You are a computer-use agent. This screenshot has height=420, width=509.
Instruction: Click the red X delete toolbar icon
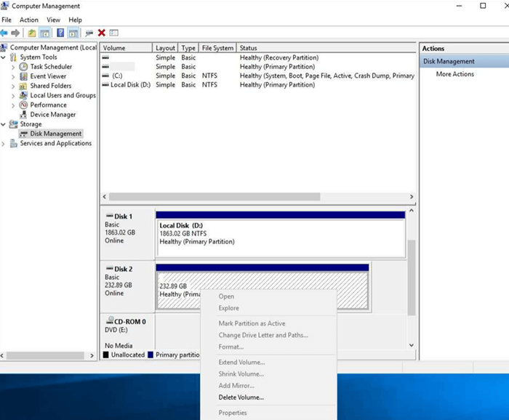pos(102,33)
